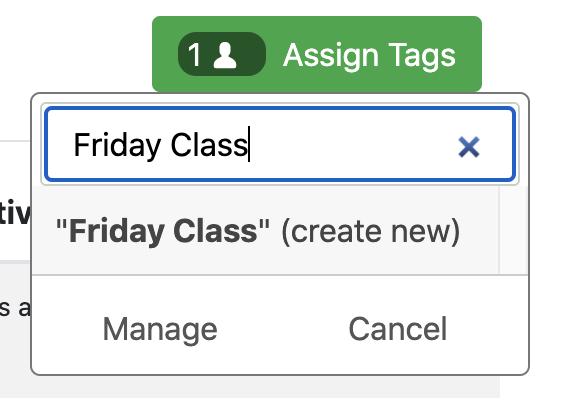
Task: Place cursor after the word Class in the input
Action: tap(248, 145)
